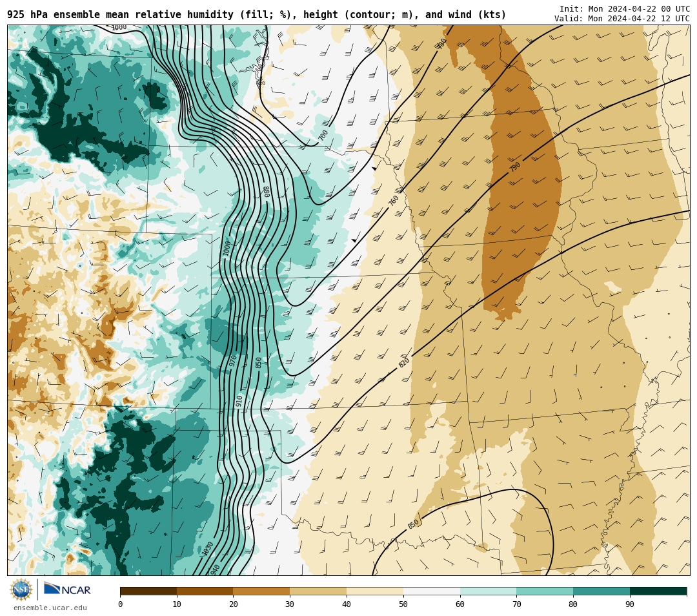Click the '80' tick label under the colorbar
The height and width of the screenshot is (616, 697).
[x=573, y=604]
